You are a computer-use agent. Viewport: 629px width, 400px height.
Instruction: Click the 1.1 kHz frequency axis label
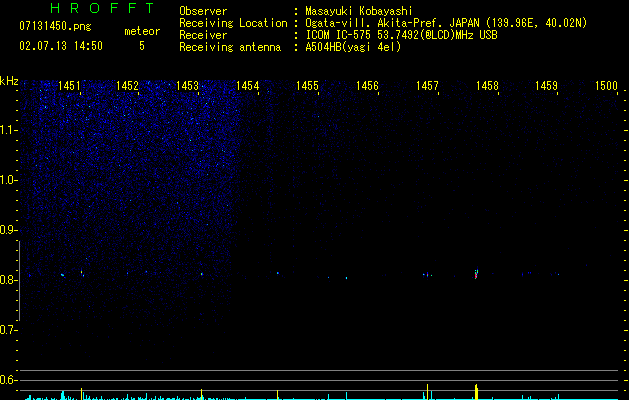tap(9, 130)
